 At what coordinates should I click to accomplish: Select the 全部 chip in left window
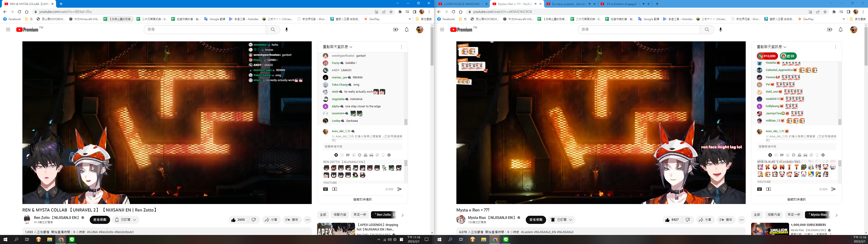coord(323,215)
